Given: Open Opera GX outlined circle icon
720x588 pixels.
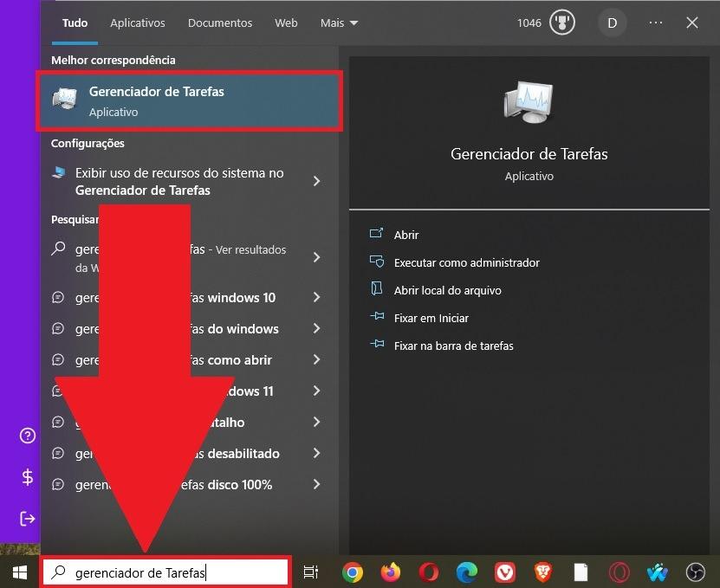Looking at the screenshot, I should pyautogui.click(x=619, y=572).
